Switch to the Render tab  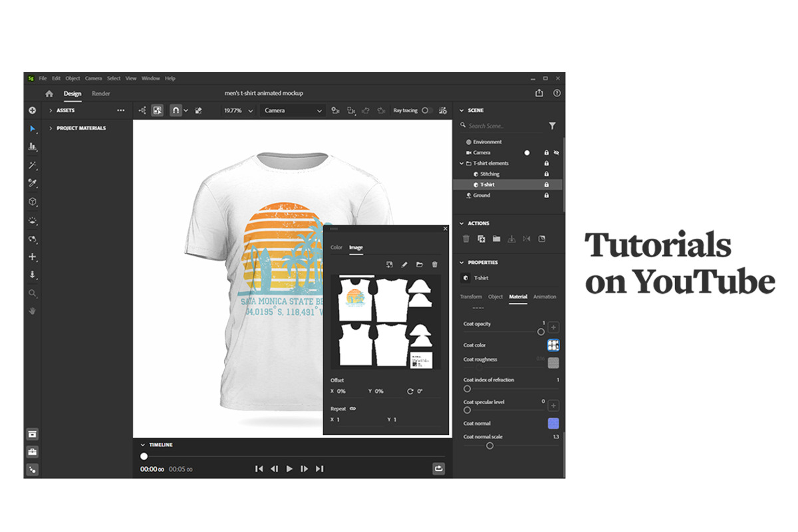(101, 94)
